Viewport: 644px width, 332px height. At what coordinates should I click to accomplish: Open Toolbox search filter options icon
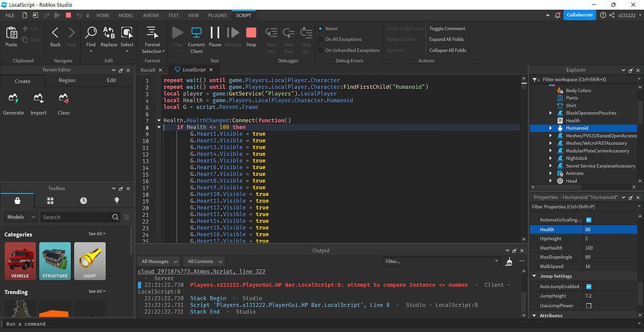[127, 217]
